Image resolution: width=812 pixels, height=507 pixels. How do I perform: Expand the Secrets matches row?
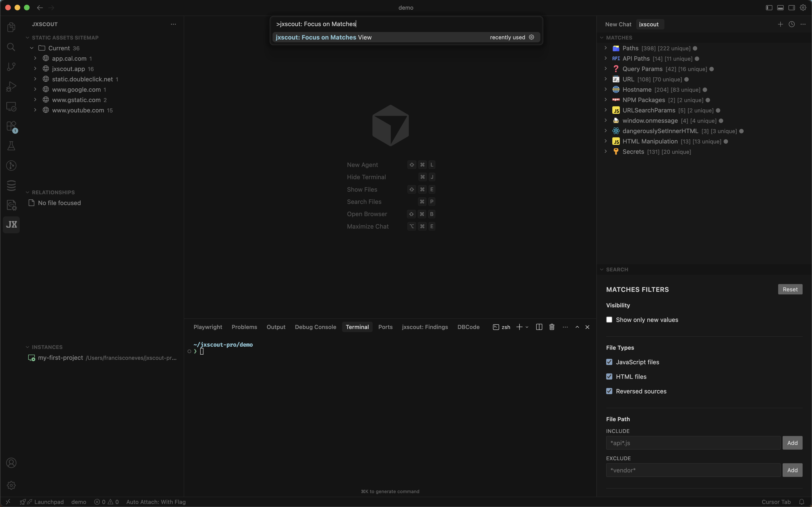pos(606,152)
